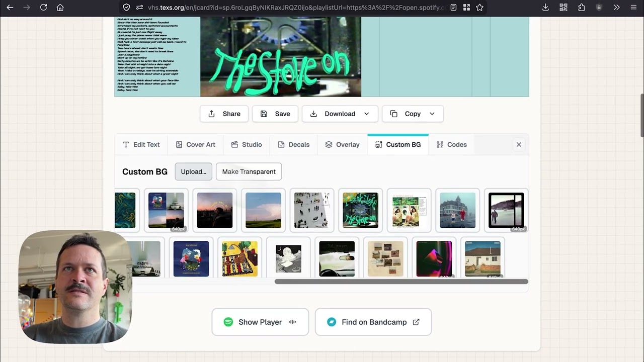Open the browser downloads arrow icon
This screenshot has width=644, height=362.
(x=545, y=8)
